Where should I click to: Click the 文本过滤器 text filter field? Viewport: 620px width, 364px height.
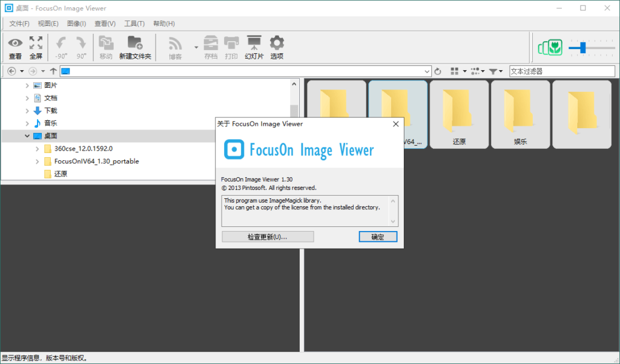(562, 71)
